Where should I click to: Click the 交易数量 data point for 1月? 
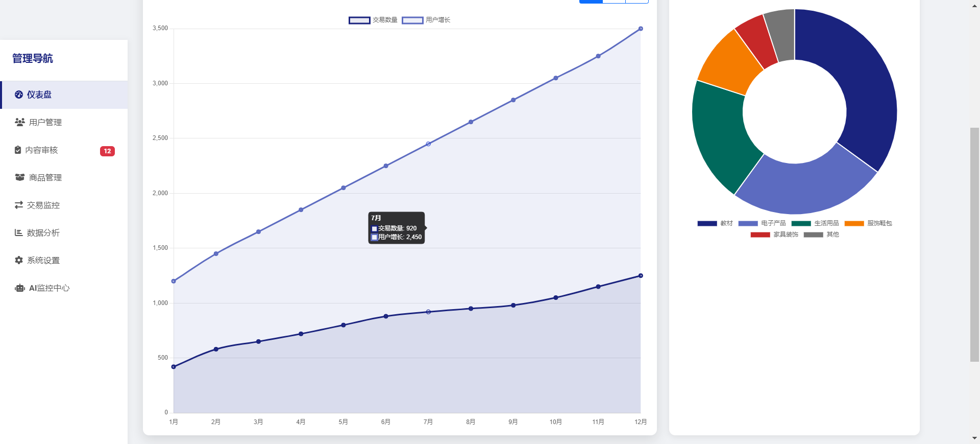tap(174, 367)
